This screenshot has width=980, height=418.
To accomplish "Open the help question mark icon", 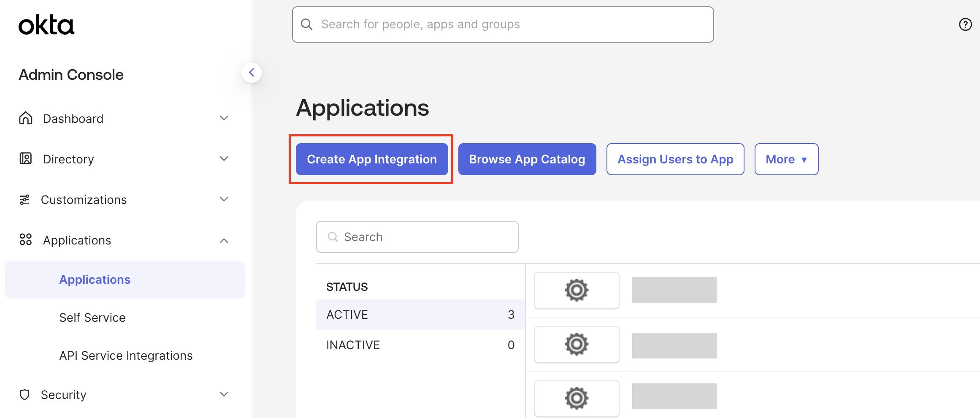I will coord(965,24).
